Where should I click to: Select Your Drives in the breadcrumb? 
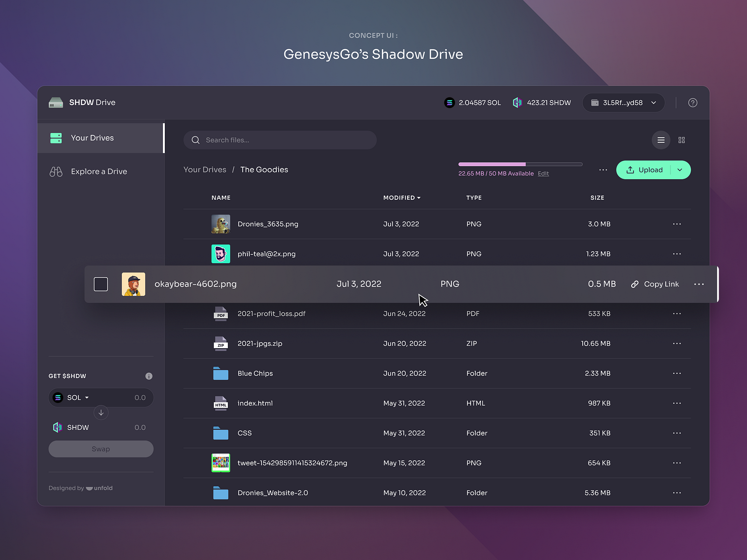(205, 169)
